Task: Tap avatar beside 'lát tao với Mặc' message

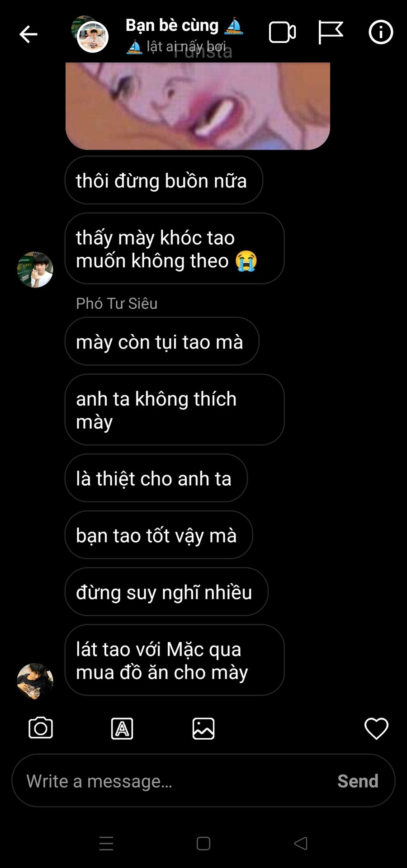Action: 35,681
